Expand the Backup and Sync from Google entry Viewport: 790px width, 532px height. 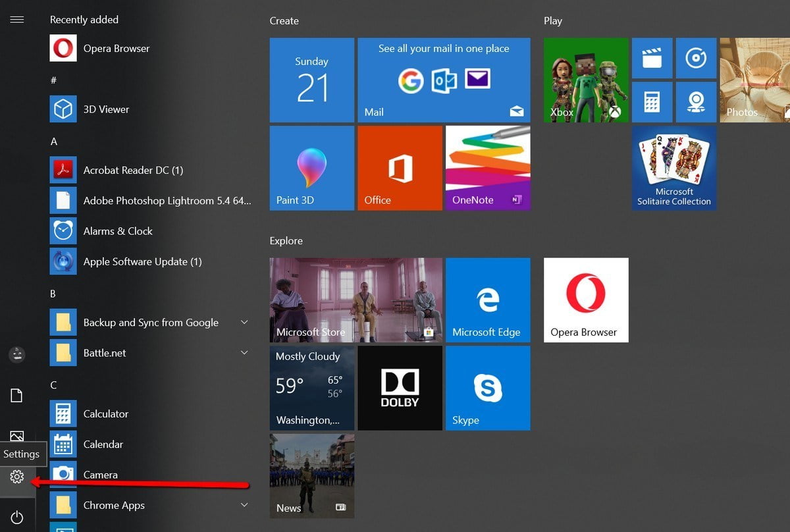[x=244, y=322]
